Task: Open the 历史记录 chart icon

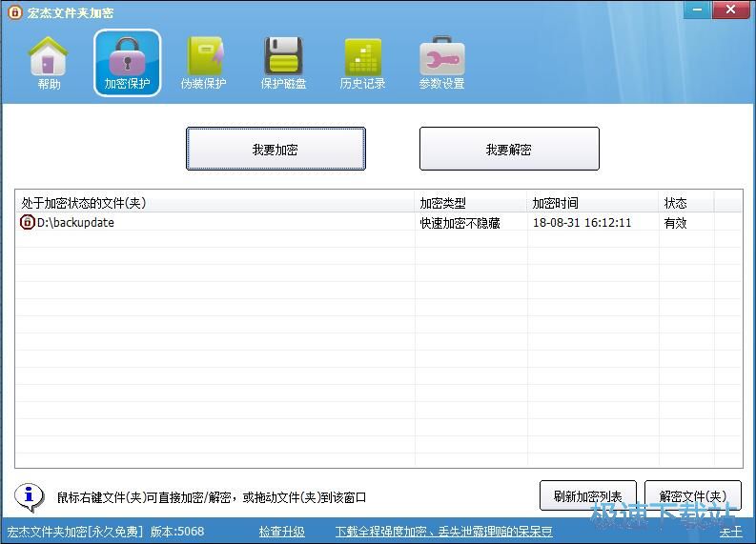Action: point(362,63)
